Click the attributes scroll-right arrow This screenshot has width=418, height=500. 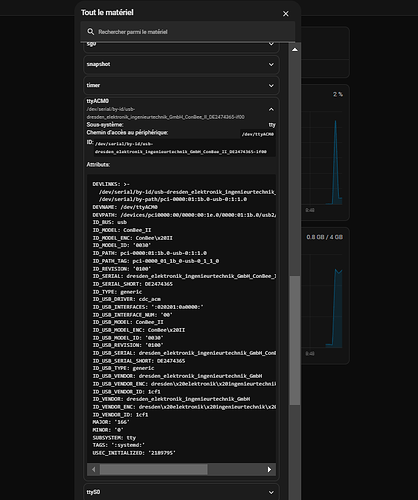(x=269, y=470)
